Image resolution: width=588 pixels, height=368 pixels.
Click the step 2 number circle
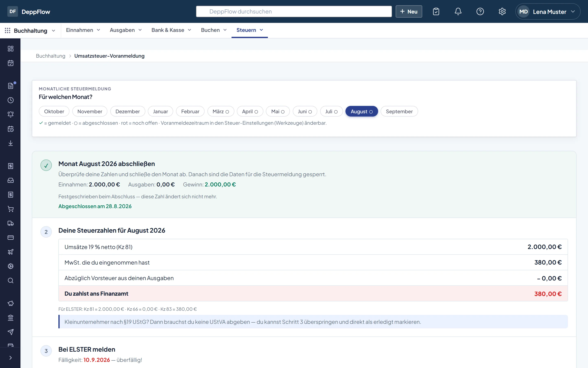(46, 232)
